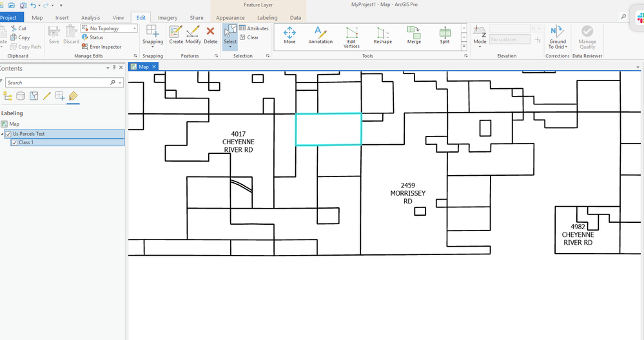Clear the current selection
644x340 pixels.
pyautogui.click(x=249, y=37)
